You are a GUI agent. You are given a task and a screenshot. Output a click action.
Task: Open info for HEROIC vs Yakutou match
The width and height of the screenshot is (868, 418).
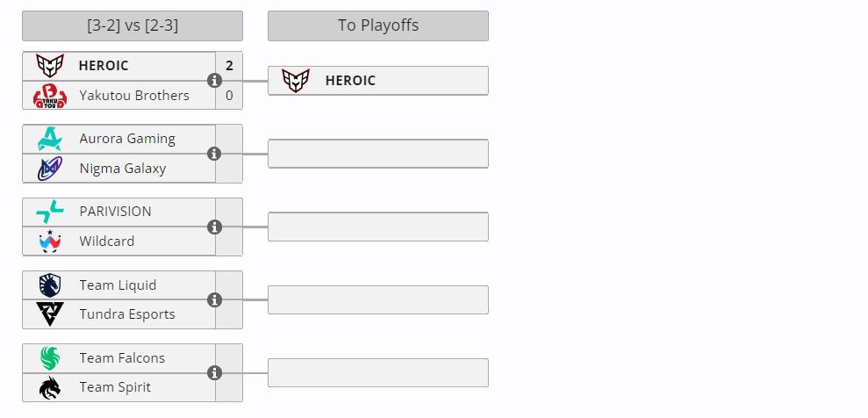point(214,81)
